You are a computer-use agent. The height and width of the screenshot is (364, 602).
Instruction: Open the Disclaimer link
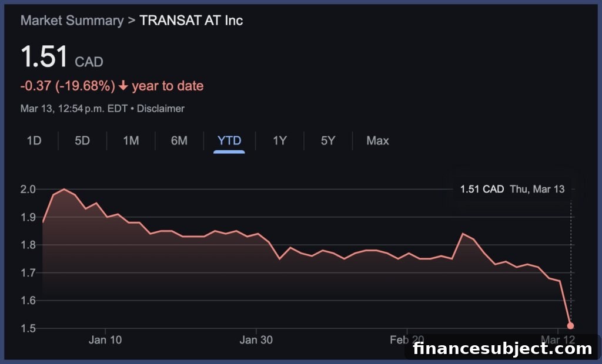[x=160, y=109]
